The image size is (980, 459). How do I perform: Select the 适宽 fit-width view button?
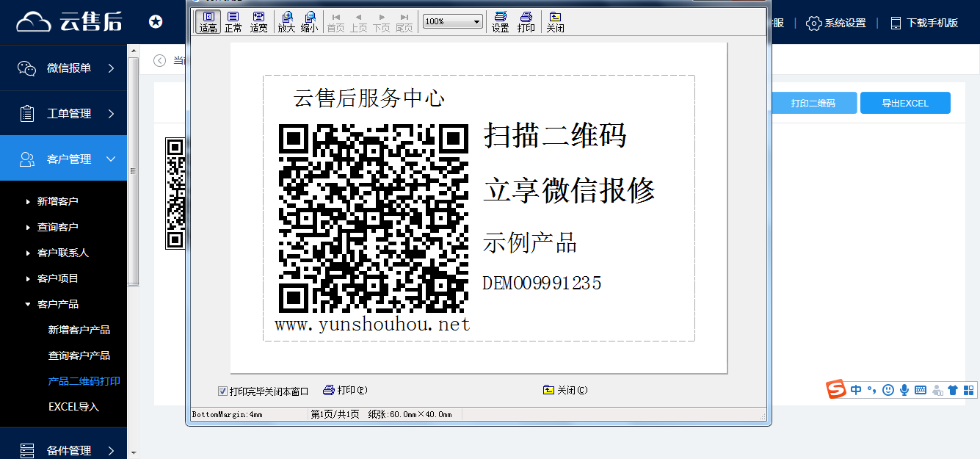(x=258, y=22)
